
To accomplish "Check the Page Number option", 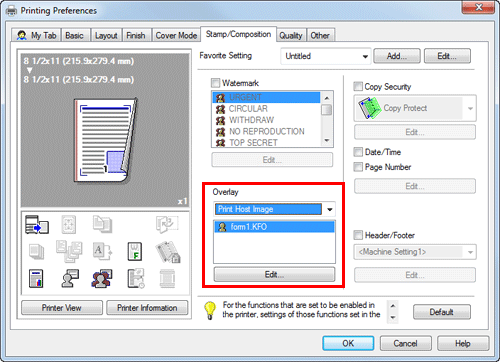I will pyautogui.click(x=358, y=167).
